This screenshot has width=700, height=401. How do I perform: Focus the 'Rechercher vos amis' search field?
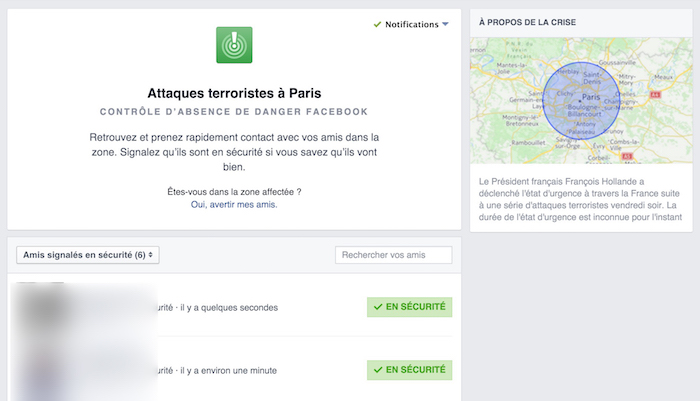[393, 255]
